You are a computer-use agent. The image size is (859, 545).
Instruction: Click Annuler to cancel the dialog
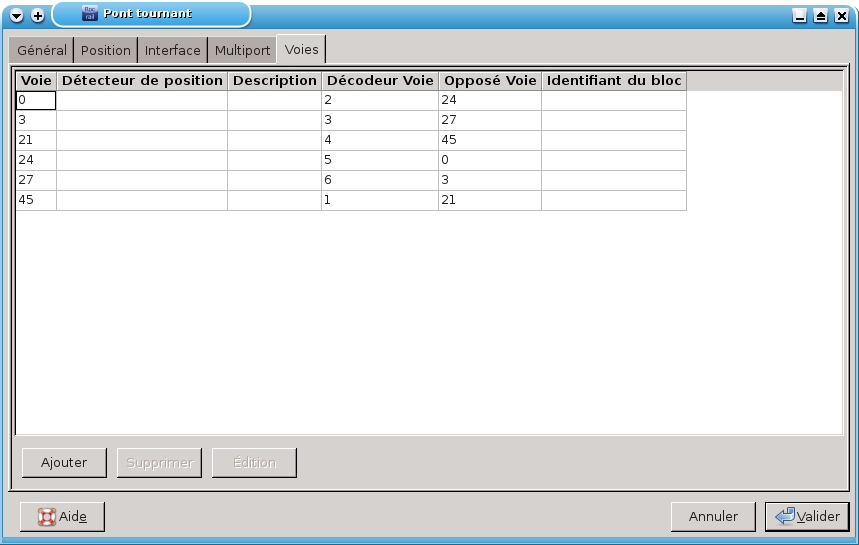click(x=713, y=517)
